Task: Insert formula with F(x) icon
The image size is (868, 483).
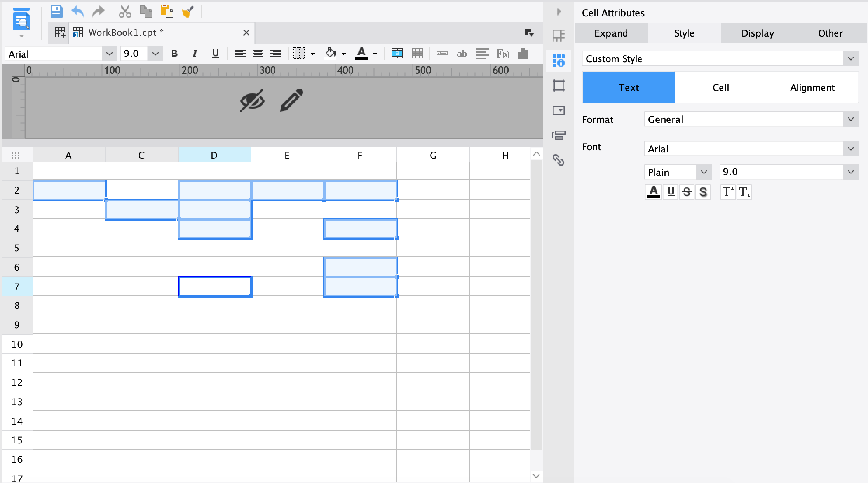Action: pyautogui.click(x=502, y=54)
